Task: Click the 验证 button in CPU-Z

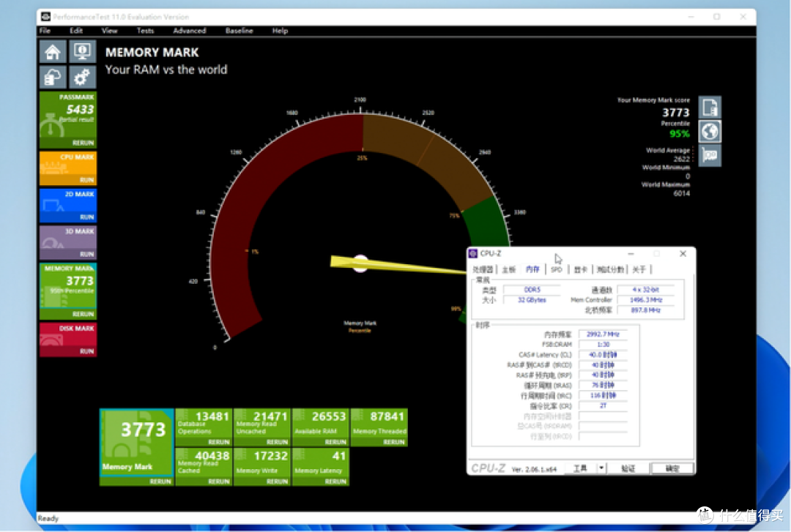Action: tap(628, 468)
